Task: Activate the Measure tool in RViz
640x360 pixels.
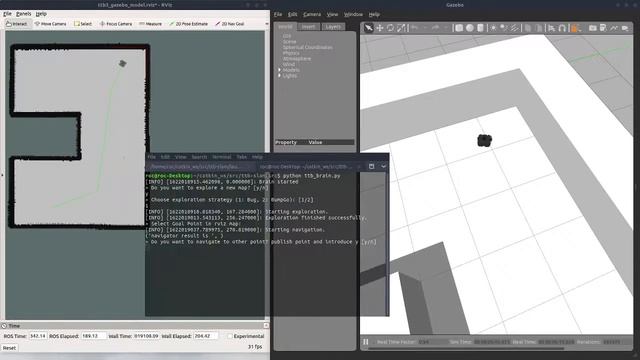Action: [150, 24]
